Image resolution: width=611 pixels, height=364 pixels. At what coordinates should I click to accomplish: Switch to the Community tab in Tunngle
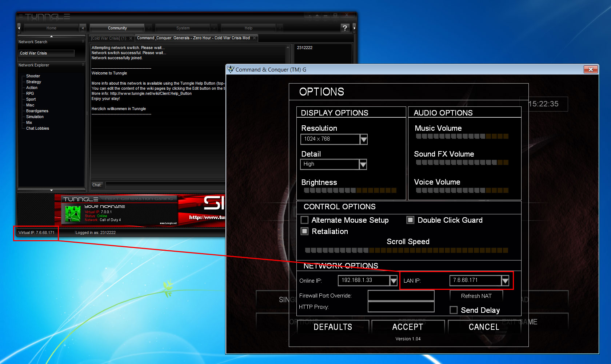tap(117, 28)
